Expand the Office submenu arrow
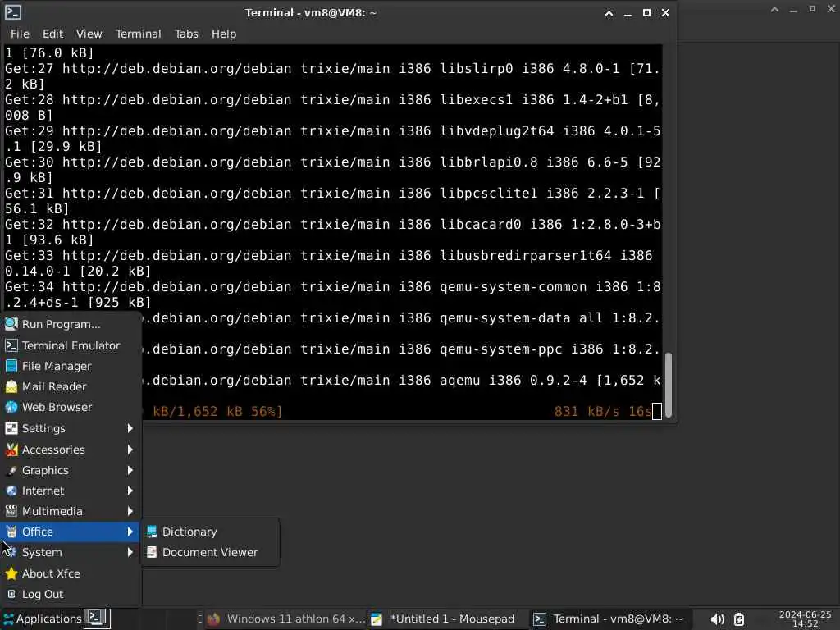This screenshot has width=840, height=630. (x=130, y=532)
